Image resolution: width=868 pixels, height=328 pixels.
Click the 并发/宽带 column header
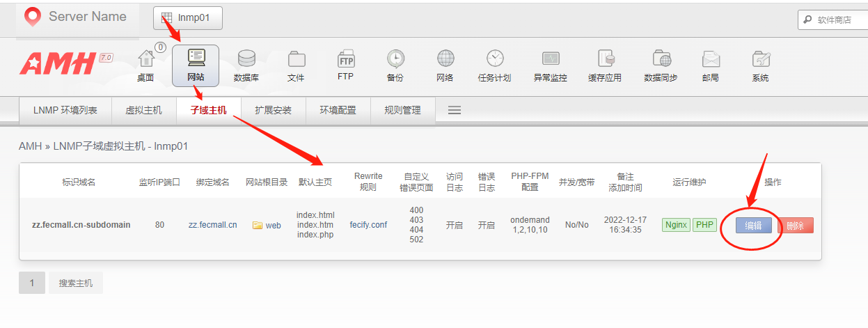577,182
